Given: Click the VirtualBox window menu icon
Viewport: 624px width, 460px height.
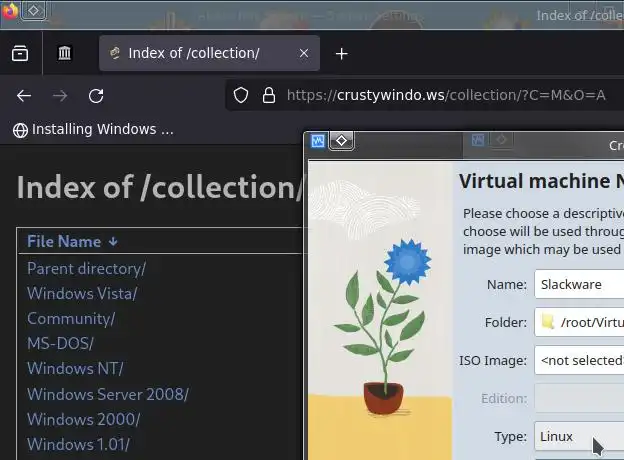Looking at the screenshot, I should point(318,141).
